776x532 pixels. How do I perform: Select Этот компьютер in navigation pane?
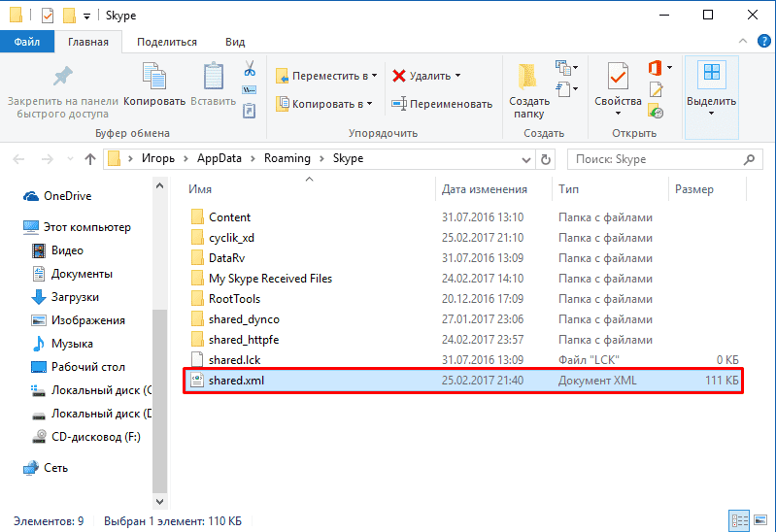[x=77, y=227]
